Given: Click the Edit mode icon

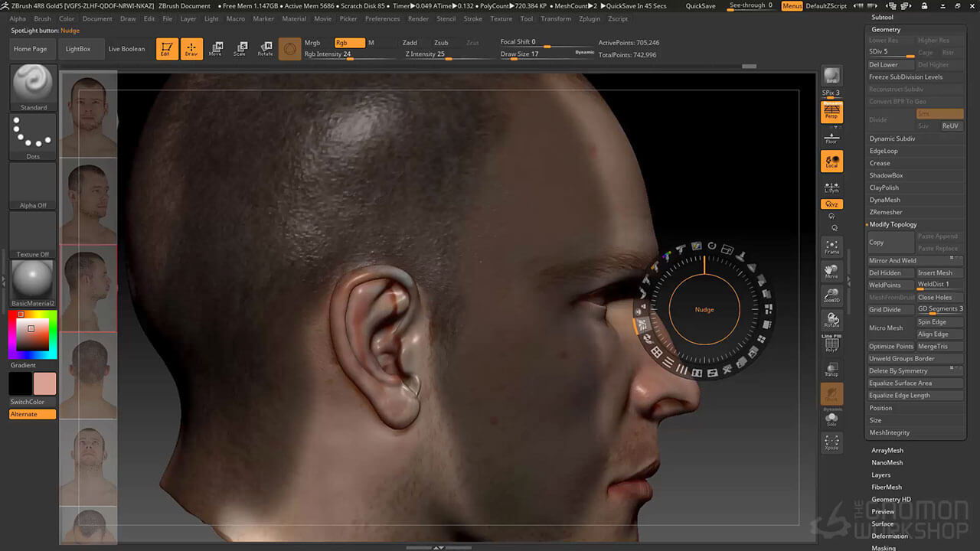Looking at the screenshot, I should [165, 49].
